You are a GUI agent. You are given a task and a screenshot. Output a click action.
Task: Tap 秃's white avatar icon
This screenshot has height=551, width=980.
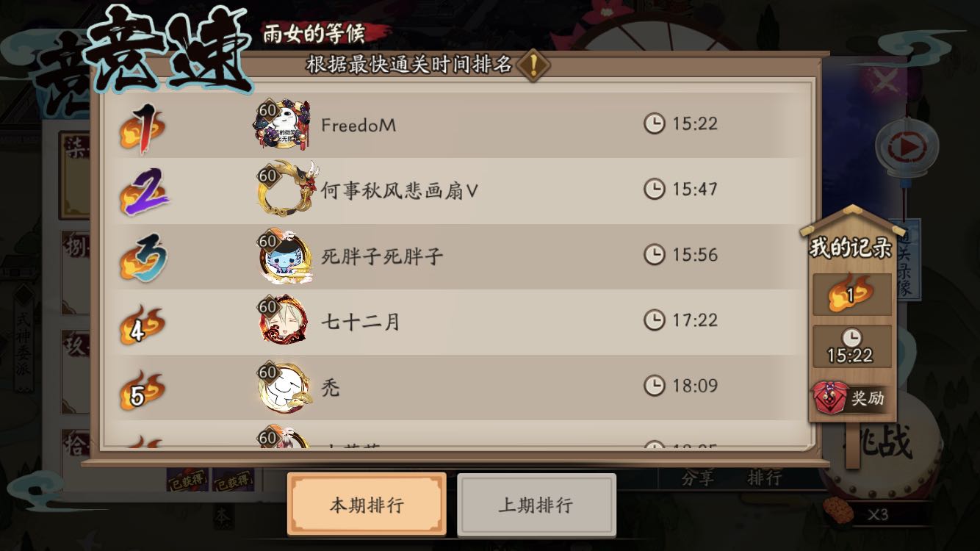point(284,386)
